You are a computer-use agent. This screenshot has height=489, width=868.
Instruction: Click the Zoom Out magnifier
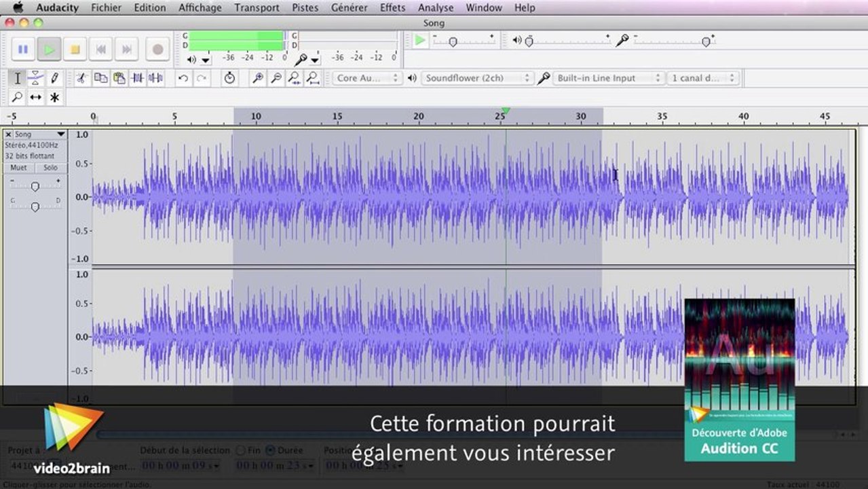pos(276,78)
